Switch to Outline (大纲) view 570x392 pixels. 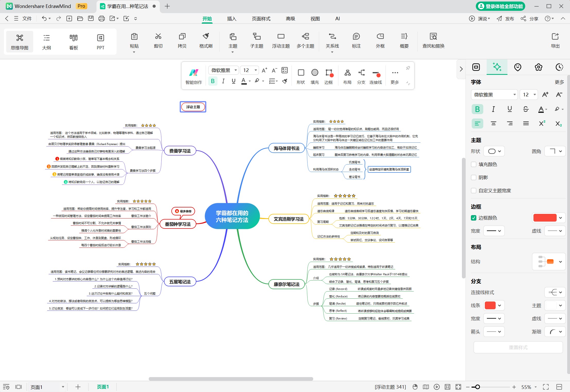tap(47, 42)
